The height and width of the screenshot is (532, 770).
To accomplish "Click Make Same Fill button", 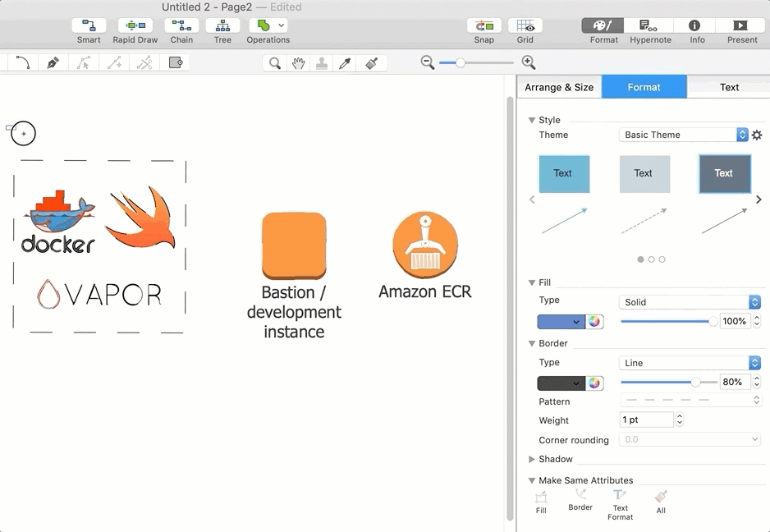I will click(541, 502).
